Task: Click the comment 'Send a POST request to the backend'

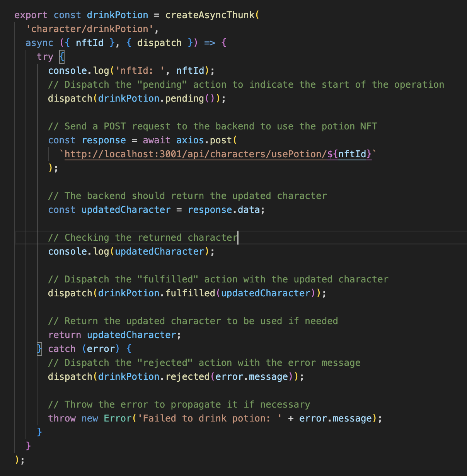Action: click(212, 126)
